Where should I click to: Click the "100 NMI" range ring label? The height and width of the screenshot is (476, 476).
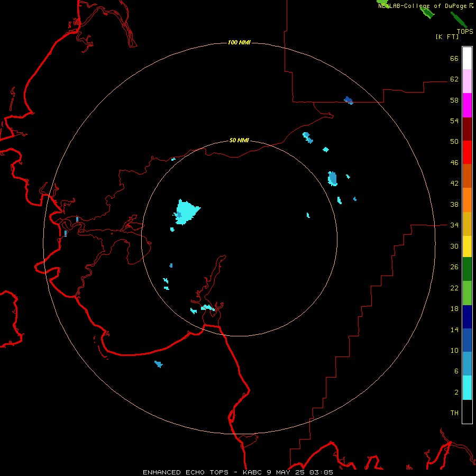click(239, 42)
